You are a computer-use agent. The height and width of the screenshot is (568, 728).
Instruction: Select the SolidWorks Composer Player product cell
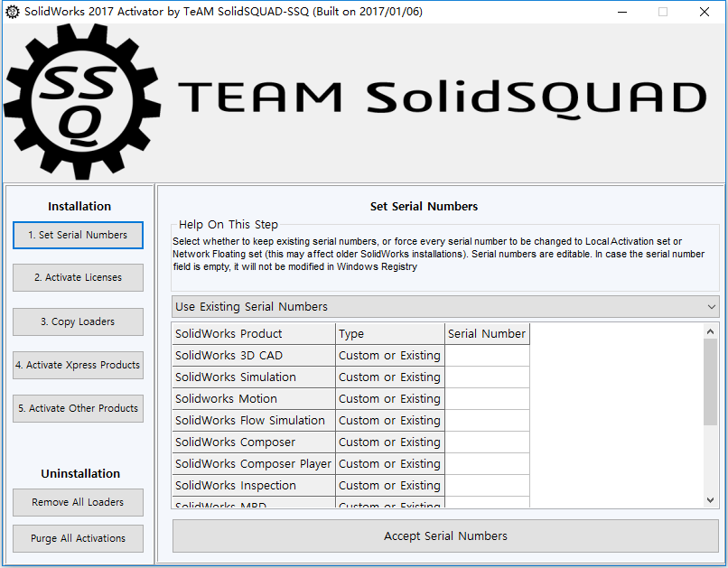tap(254, 463)
